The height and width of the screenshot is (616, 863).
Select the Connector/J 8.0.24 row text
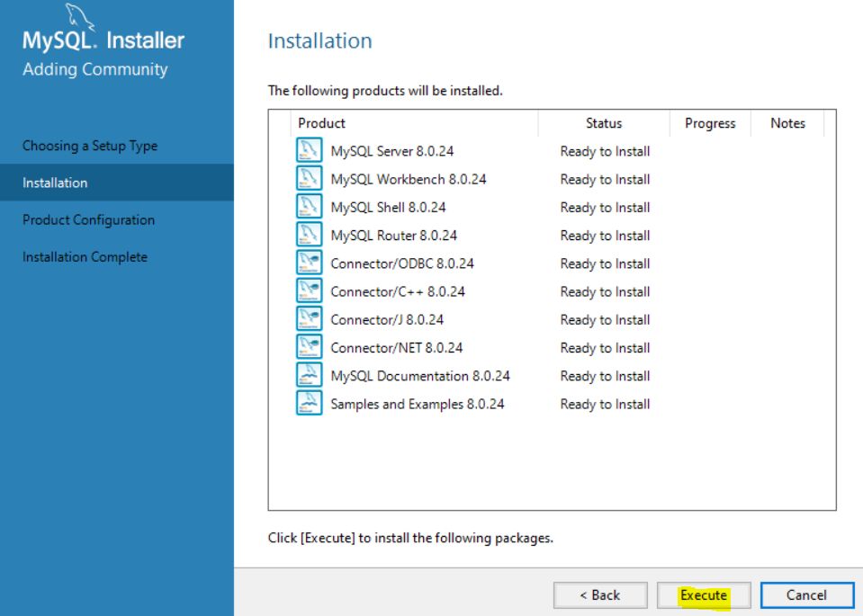click(387, 319)
